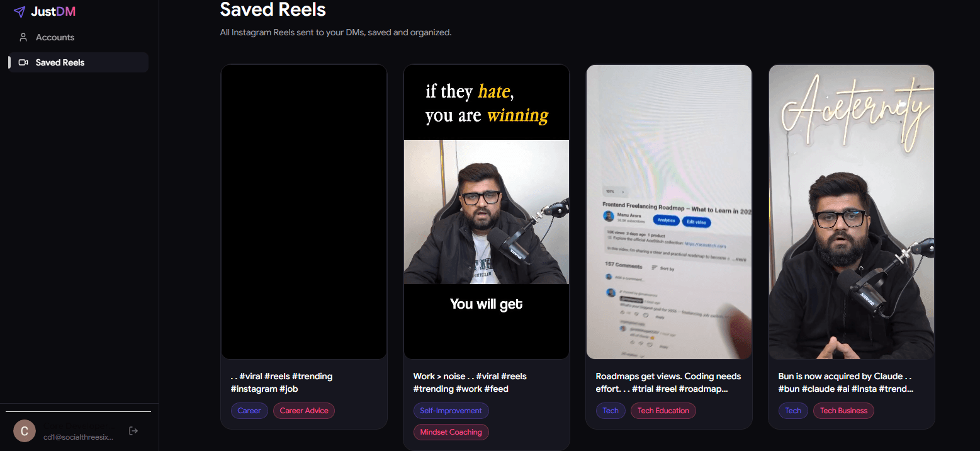Viewport: 980px width, 451px height.
Task: Open the Frontend Freelancing Roadmap reel
Action: click(668, 211)
